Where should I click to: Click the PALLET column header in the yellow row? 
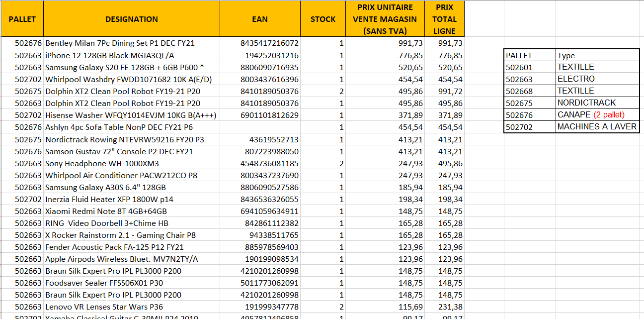click(22, 19)
